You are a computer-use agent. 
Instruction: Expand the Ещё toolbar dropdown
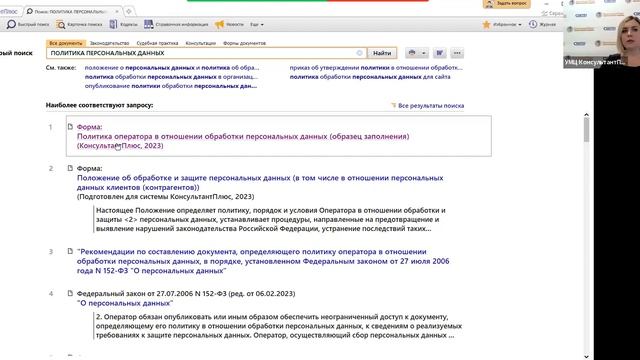point(256,24)
